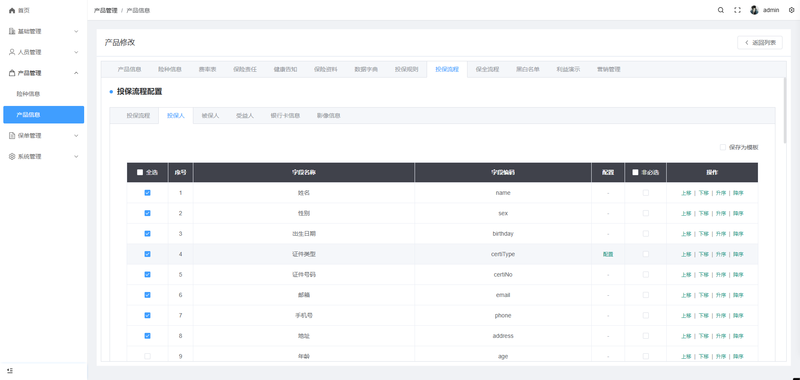Open the 受益人 sub-tab
The image size is (800, 380).
point(244,116)
